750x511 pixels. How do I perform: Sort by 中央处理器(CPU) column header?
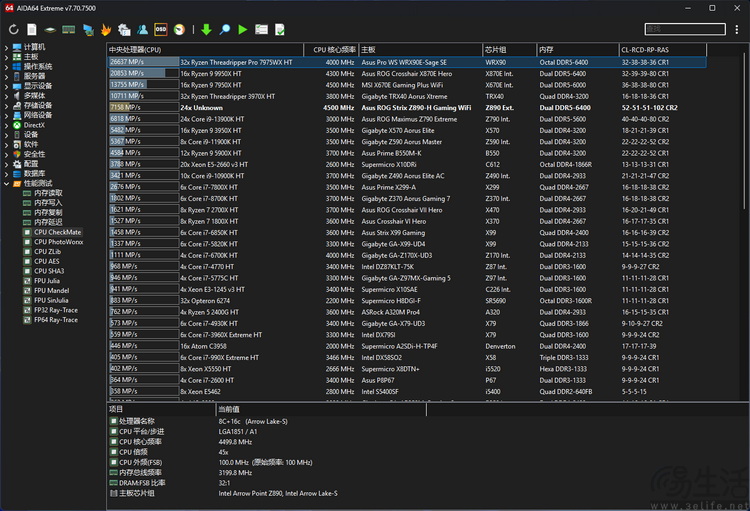click(205, 50)
